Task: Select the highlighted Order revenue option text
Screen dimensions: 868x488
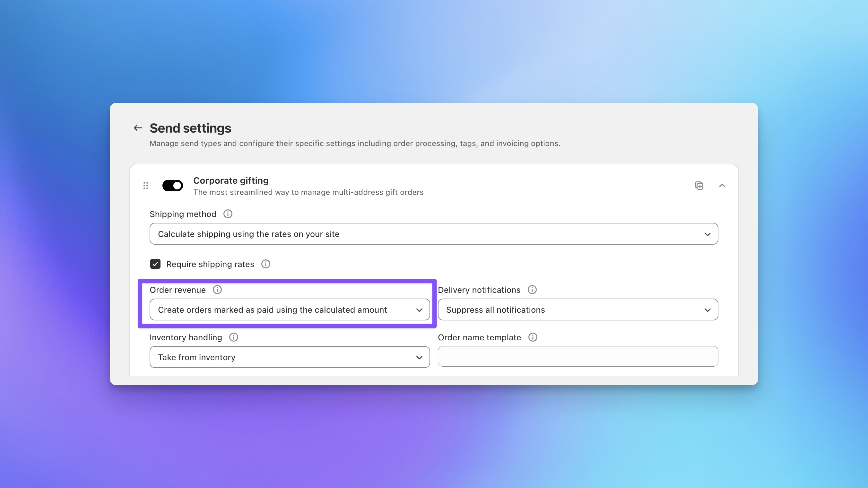Action: (x=273, y=310)
